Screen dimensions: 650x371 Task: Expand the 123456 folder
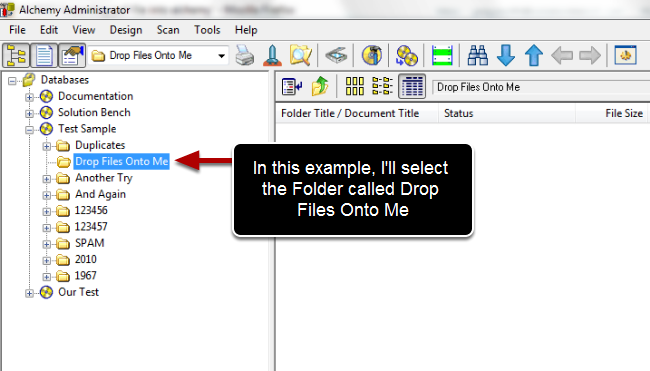tap(46, 211)
